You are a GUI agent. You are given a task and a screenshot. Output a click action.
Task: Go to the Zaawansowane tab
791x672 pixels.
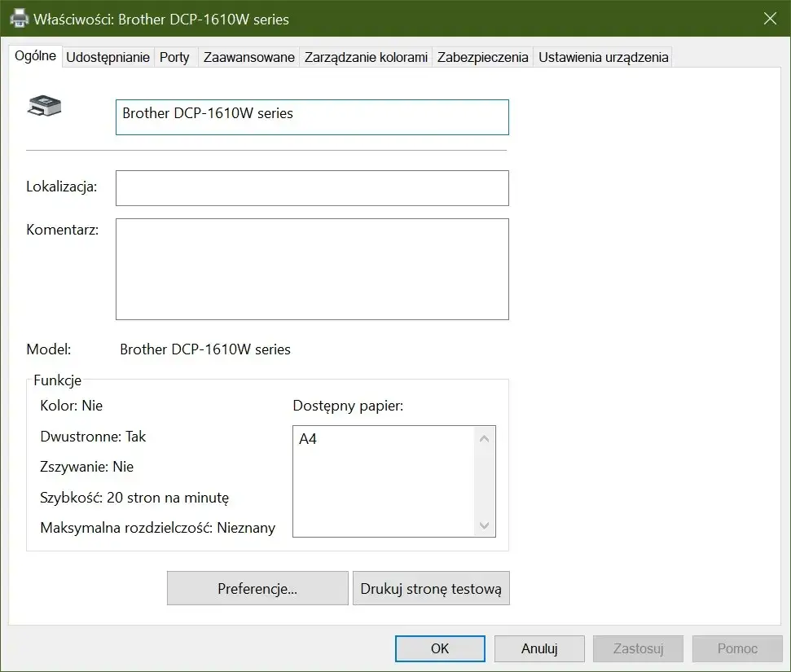248,57
